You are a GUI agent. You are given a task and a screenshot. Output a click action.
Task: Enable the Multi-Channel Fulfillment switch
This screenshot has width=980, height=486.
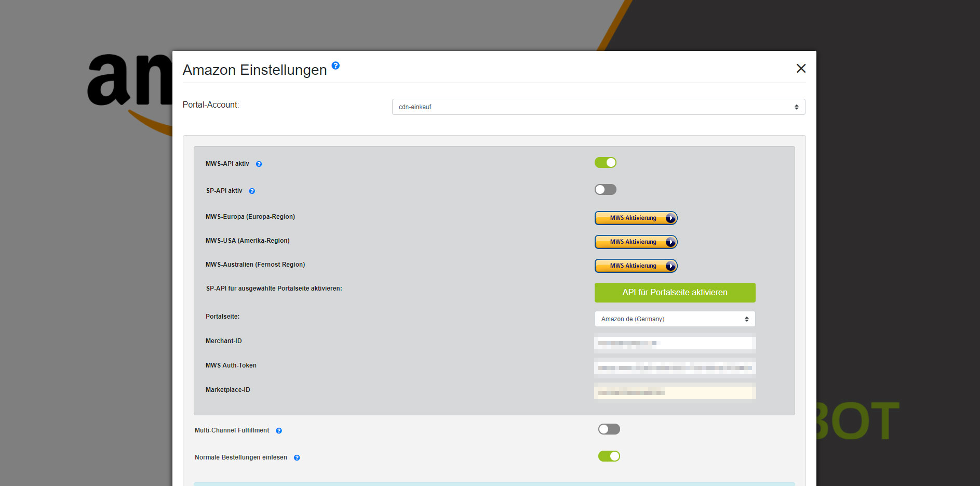[x=609, y=429]
